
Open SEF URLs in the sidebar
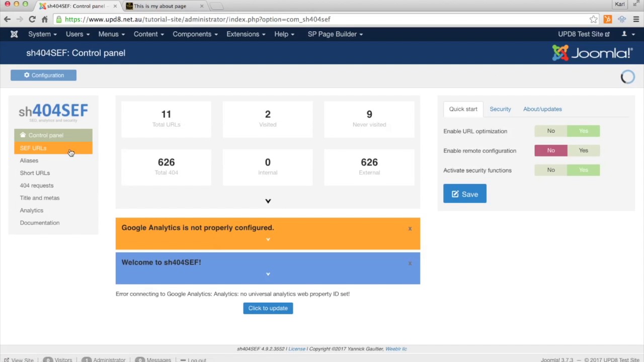coord(53,148)
